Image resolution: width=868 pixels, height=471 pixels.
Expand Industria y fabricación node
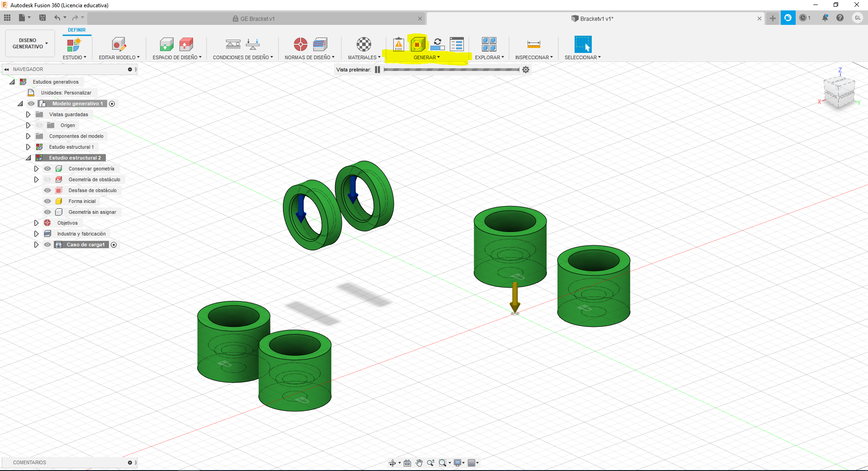pyautogui.click(x=36, y=234)
